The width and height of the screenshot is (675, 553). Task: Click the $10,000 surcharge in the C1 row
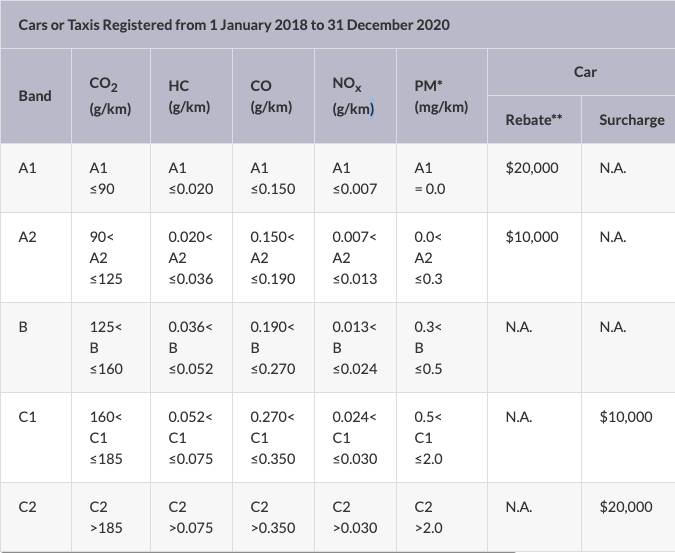(626, 417)
